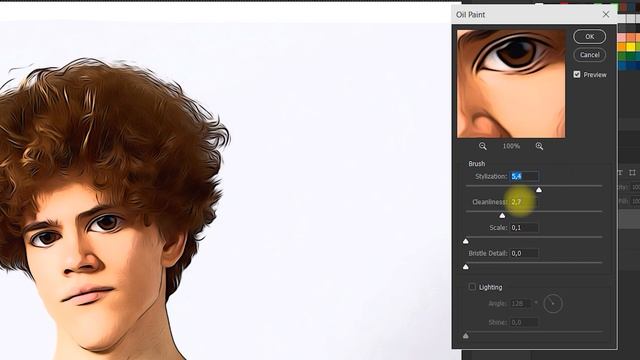Click the Shine slider handle
This screenshot has width=640, height=360.
click(466, 336)
